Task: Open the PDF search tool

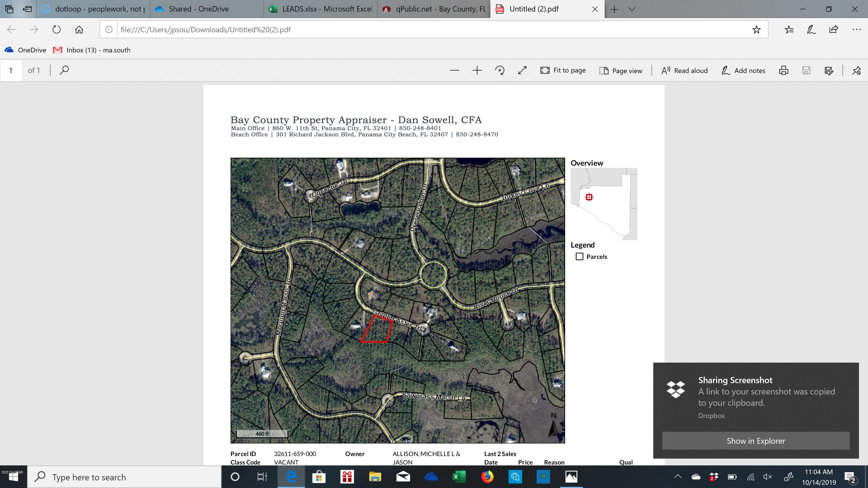Action: (64, 70)
